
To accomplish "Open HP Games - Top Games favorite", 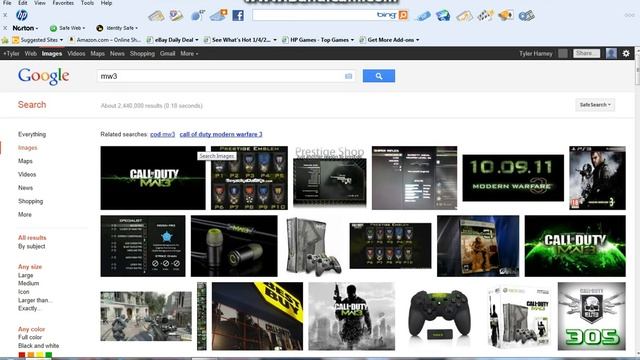I will tap(318, 40).
